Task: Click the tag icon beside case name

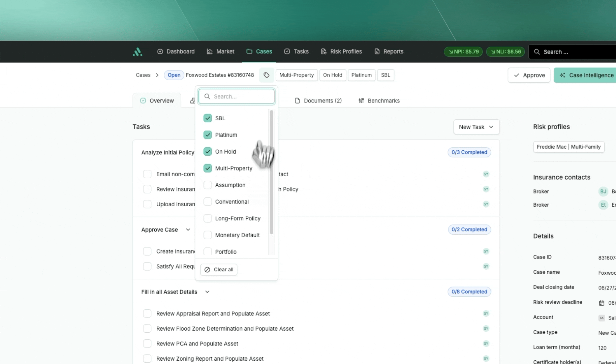Action: coord(266,75)
